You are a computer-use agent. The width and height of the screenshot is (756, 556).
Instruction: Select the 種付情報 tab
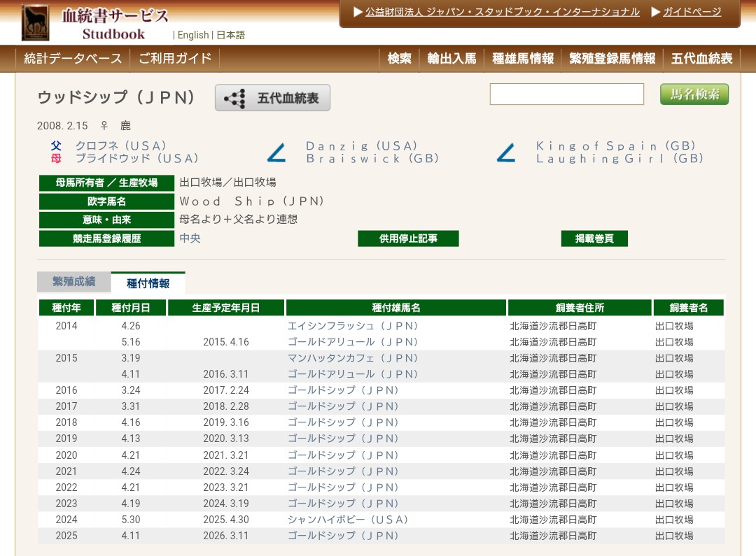tap(148, 283)
